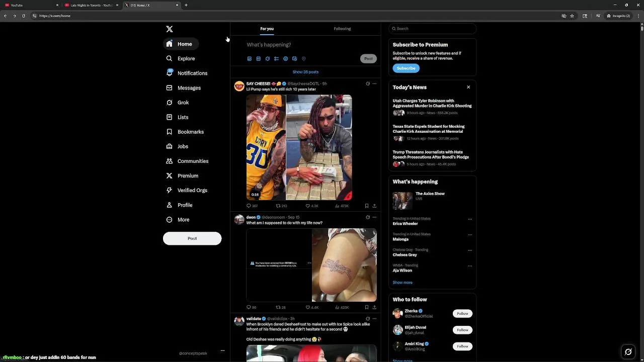This screenshot has width=644, height=362.
Task: Bookmark deon's post
Action: pyautogui.click(x=367, y=307)
